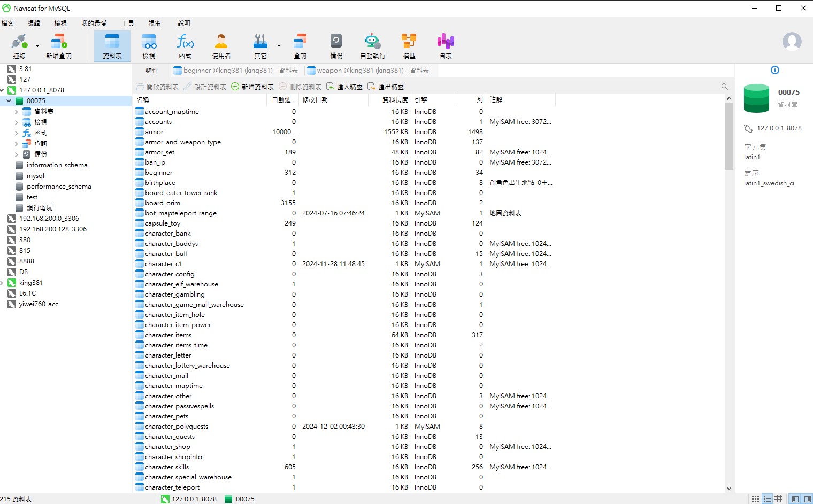
Task: Click the search icon above table list
Action: tap(725, 87)
